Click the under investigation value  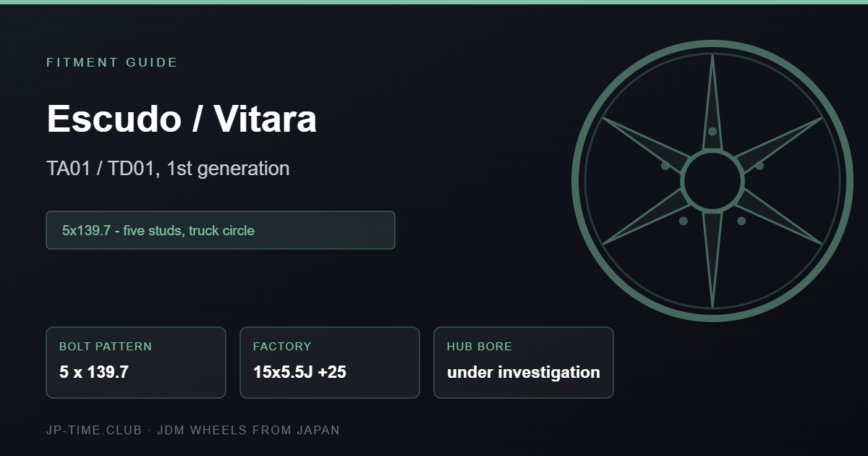(524, 373)
